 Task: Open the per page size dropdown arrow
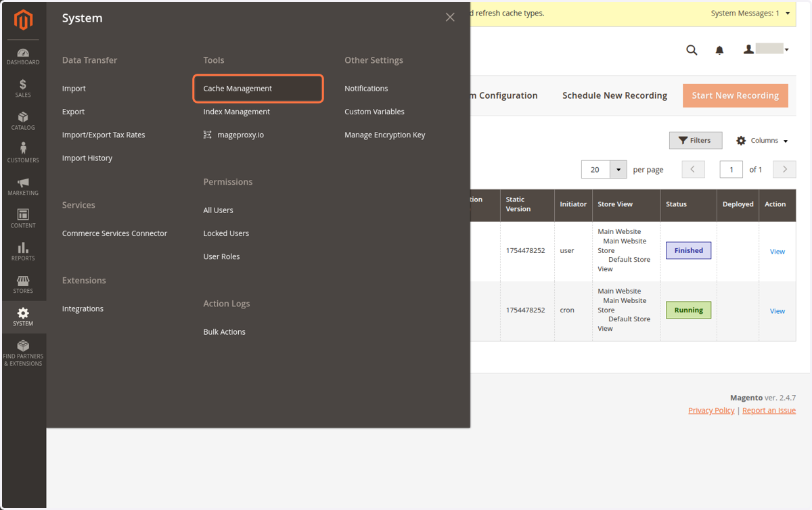tap(618, 169)
